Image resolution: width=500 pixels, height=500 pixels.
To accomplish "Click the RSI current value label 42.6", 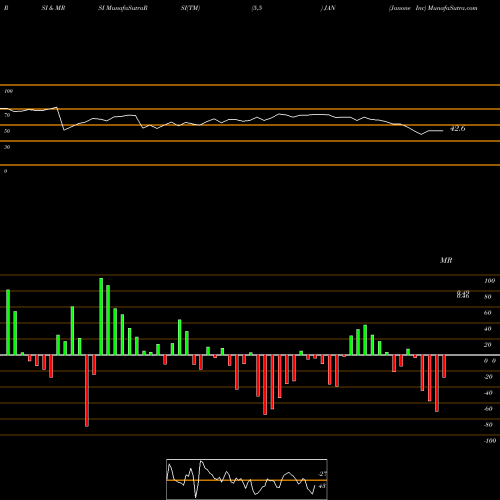I will point(457,128).
